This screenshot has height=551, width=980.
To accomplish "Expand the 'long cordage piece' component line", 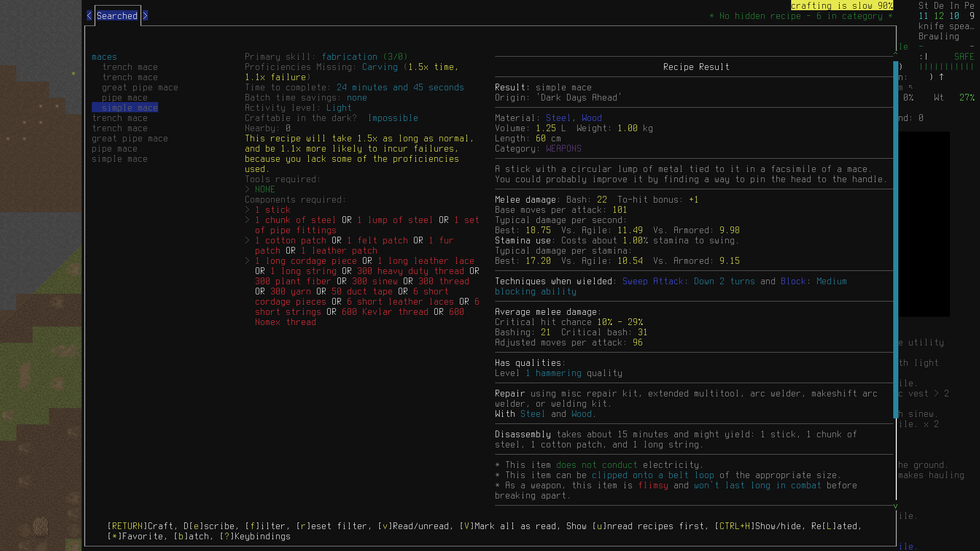I will pyautogui.click(x=248, y=261).
